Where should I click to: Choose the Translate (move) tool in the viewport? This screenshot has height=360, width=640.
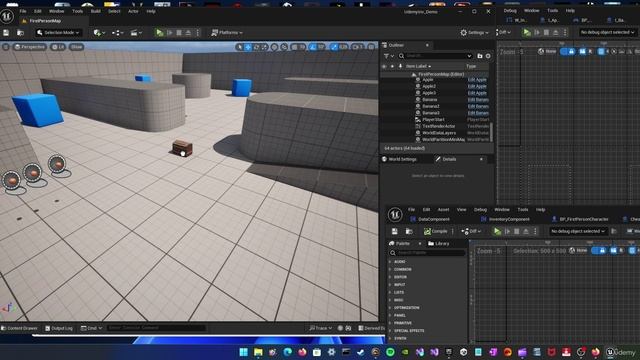(248, 47)
